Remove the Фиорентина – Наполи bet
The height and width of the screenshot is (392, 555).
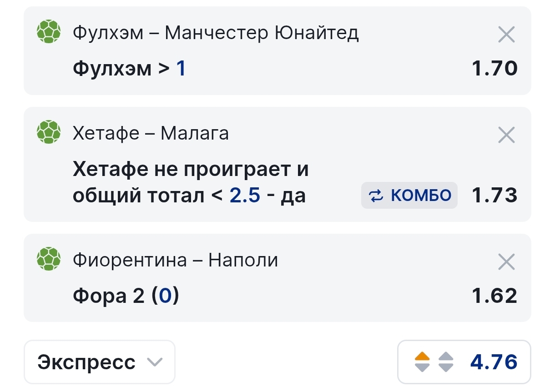[506, 262]
